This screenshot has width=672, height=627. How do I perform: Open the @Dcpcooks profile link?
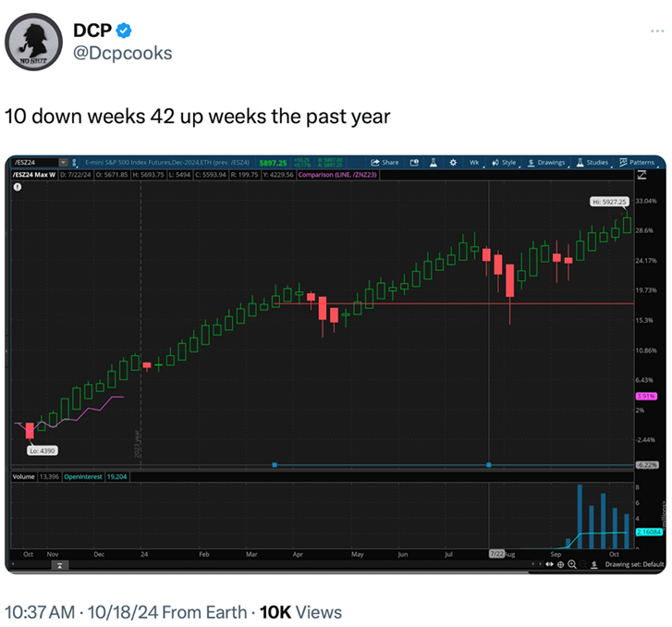pos(122,53)
